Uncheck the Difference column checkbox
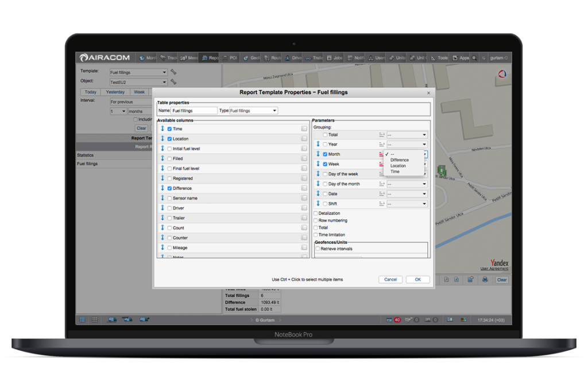Screen dimensions: 588x392 tap(169, 188)
